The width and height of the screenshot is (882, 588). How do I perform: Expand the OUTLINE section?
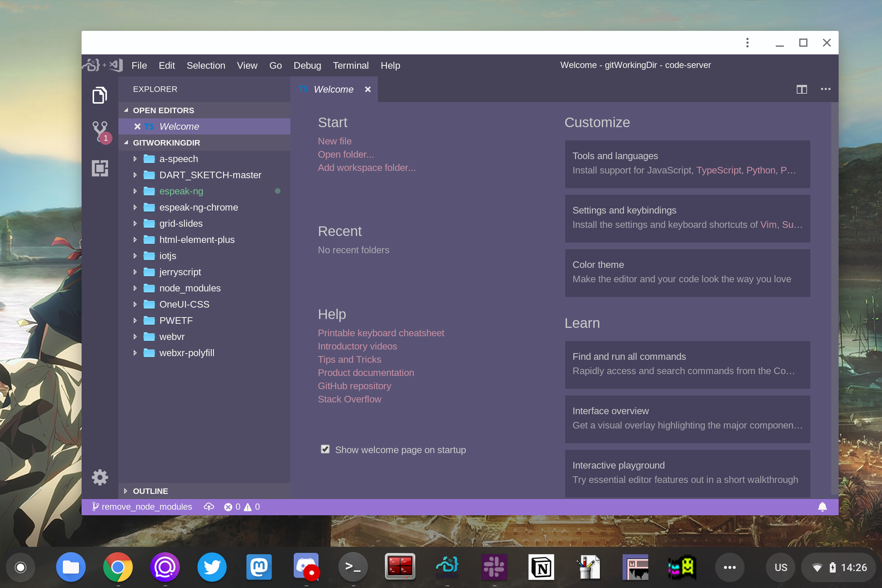pyautogui.click(x=150, y=491)
